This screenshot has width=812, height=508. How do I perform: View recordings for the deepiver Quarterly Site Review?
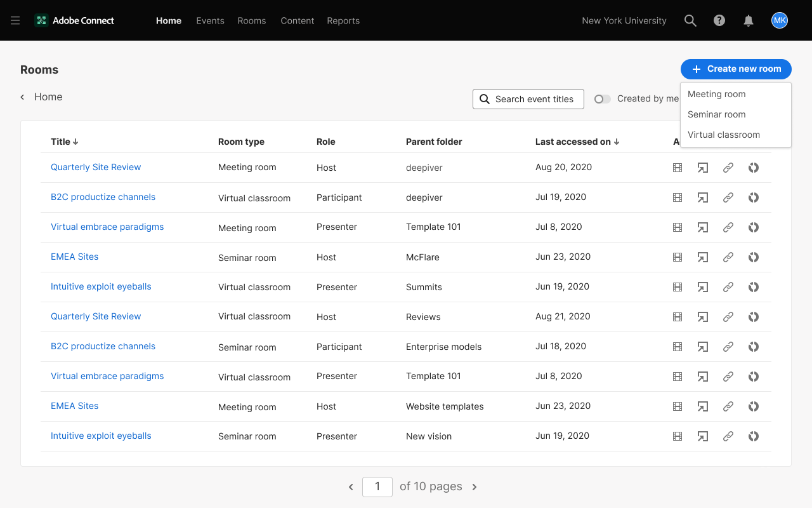(x=678, y=168)
